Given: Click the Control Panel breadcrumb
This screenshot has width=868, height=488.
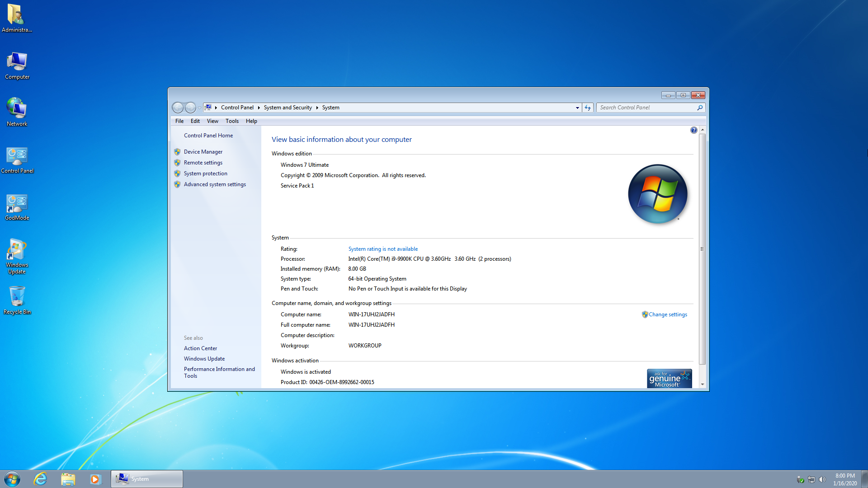Looking at the screenshot, I should 237,108.
